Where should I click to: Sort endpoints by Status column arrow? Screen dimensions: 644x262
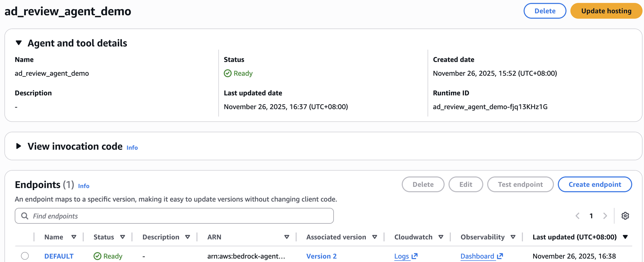click(x=123, y=237)
